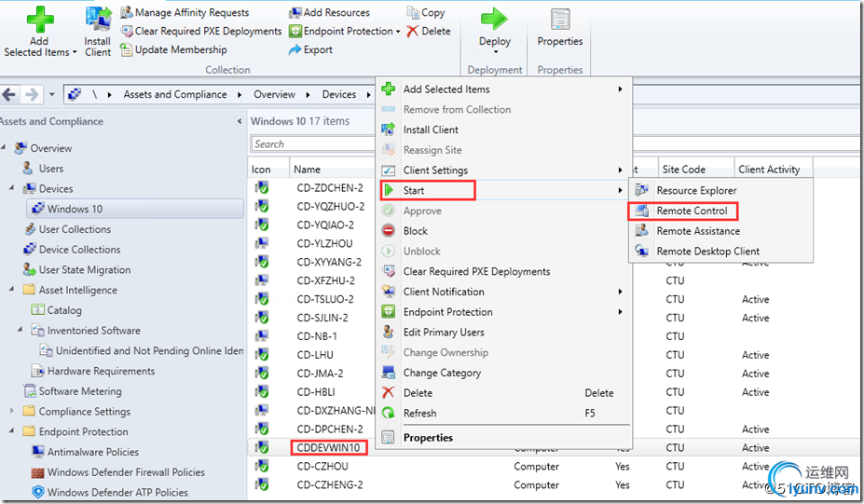Click the green Deploy arrow icon
This screenshot has width=864, height=504.
pos(494,20)
